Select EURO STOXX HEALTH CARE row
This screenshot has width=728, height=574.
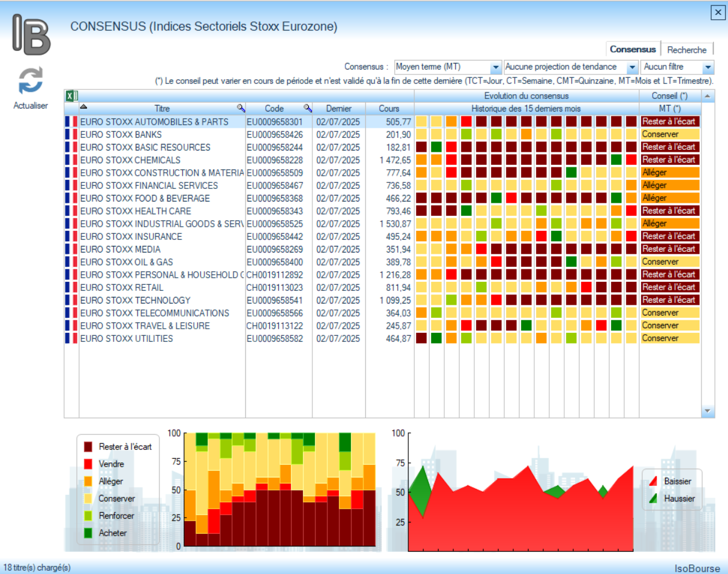click(x=382, y=211)
